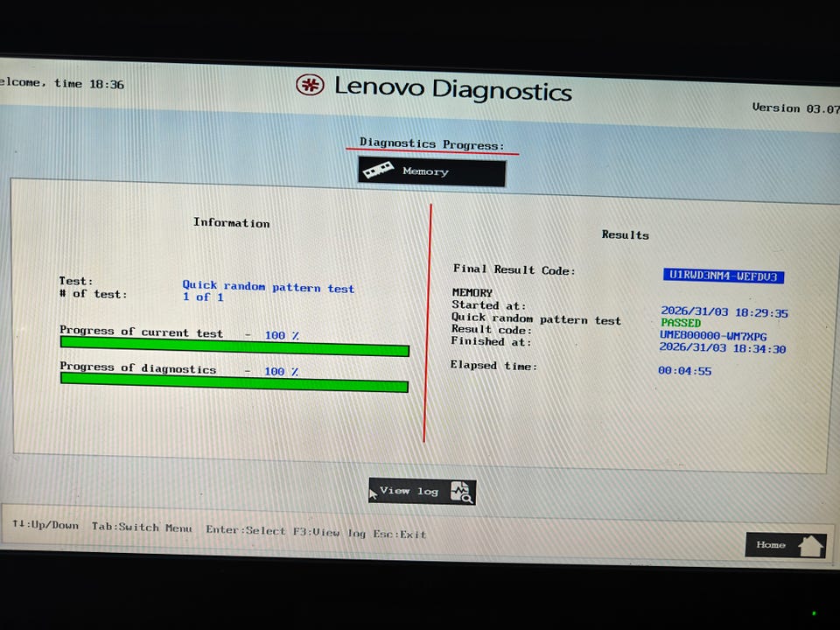The image size is (840, 630).
Task: Click the PASSED status text
Action: click(681, 323)
